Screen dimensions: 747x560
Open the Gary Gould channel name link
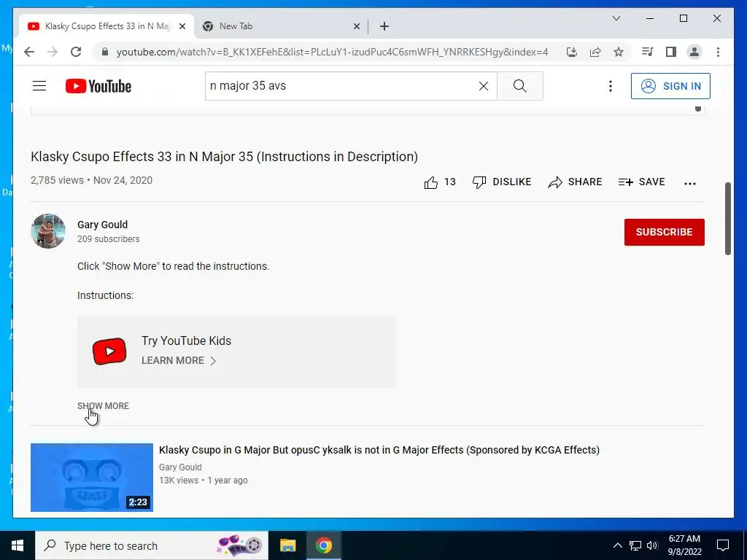click(102, 225)
